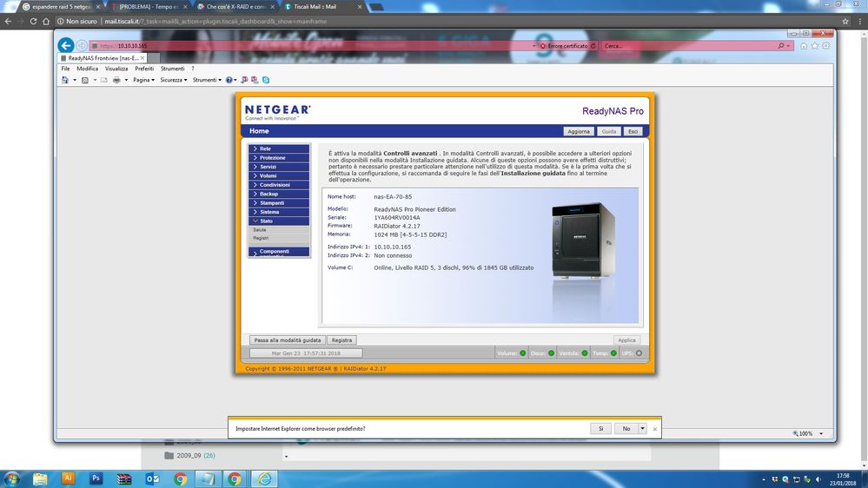The height and width of the screenshot is (488, 868).
Task: Expand the Volumi menu section
Action: (x=279, y=175)
